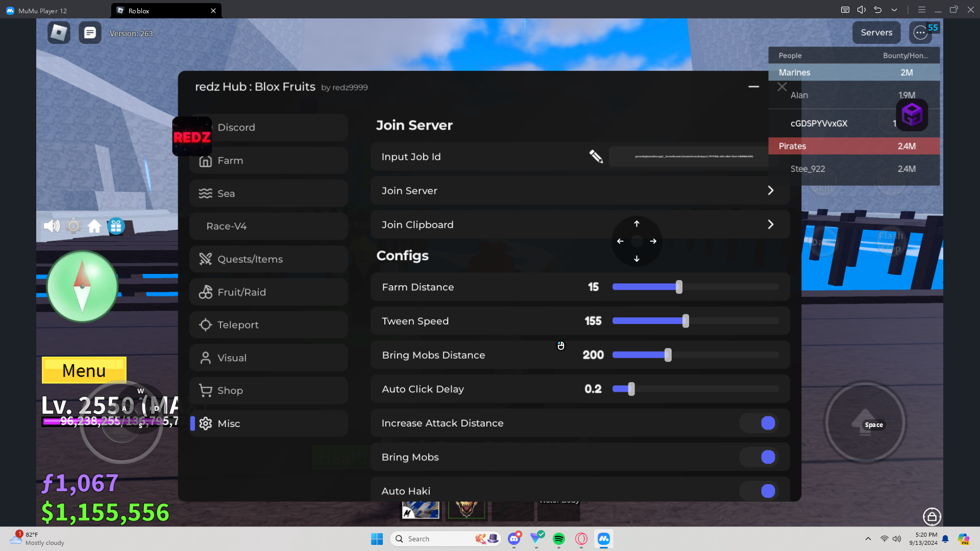Click the pencil icon beside Input Job Id
This screenshot has width=980, height=551.
[x=596, y=156]
